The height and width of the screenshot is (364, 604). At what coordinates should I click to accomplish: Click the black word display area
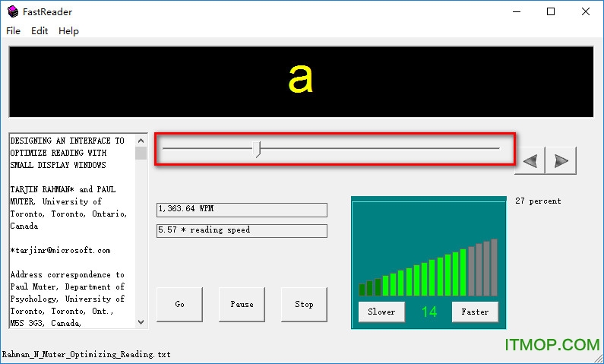pos(302,81)
